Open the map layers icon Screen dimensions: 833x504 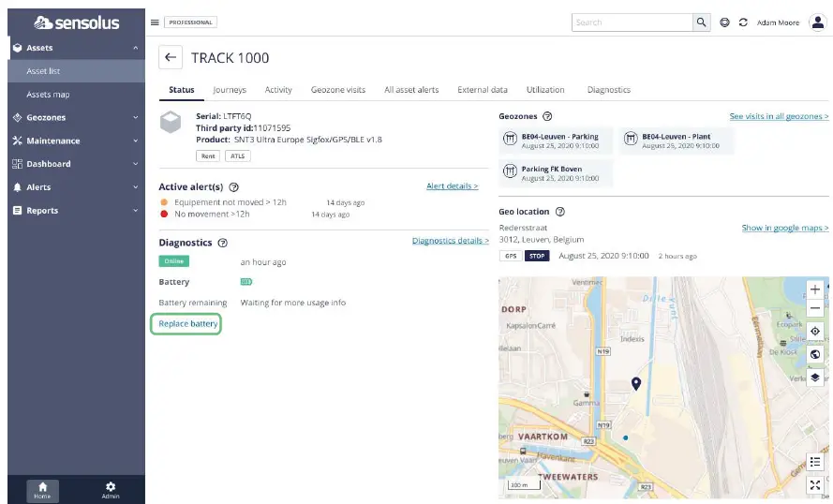point(815,378)
